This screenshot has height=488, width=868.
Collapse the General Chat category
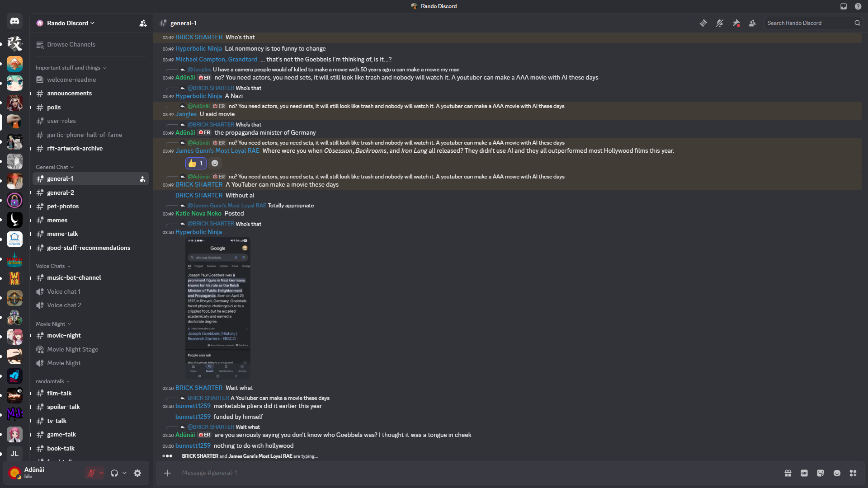(x=55, y=167)
